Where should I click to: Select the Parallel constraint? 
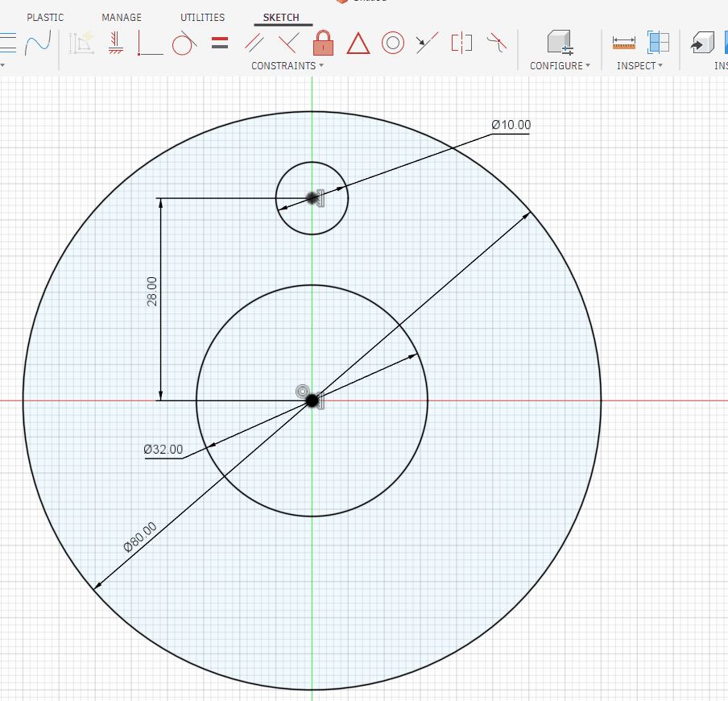254,44
